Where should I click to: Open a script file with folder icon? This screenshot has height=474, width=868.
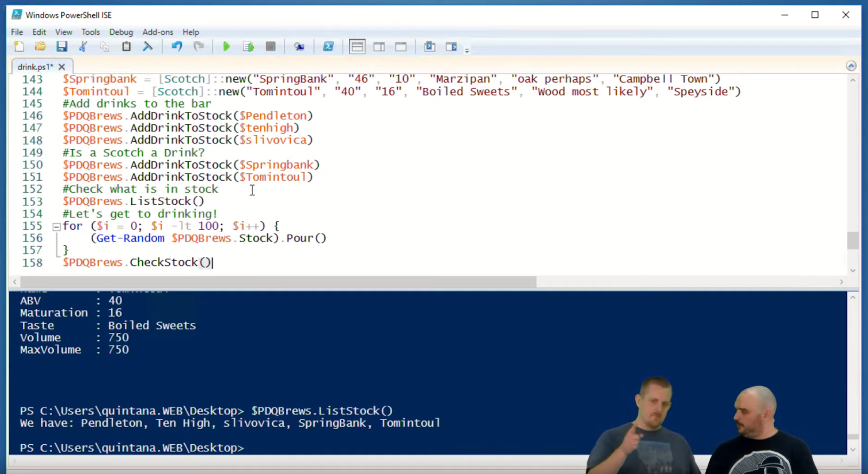[40, 47]
